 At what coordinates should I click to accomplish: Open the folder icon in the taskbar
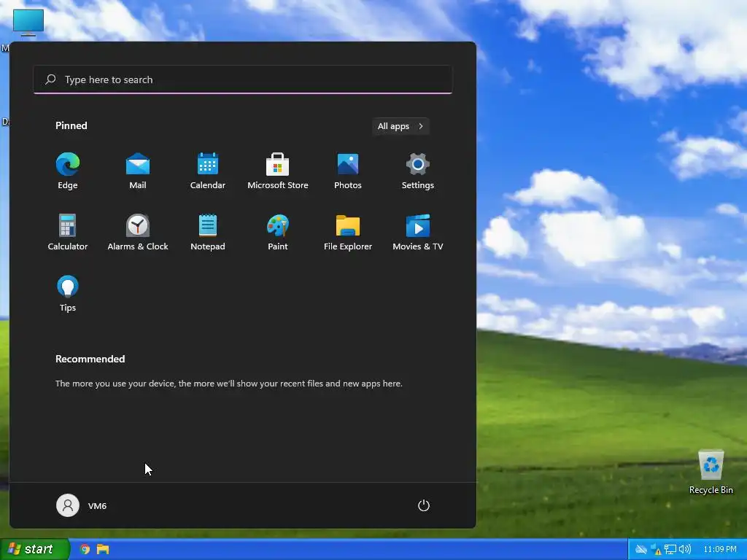103,549
